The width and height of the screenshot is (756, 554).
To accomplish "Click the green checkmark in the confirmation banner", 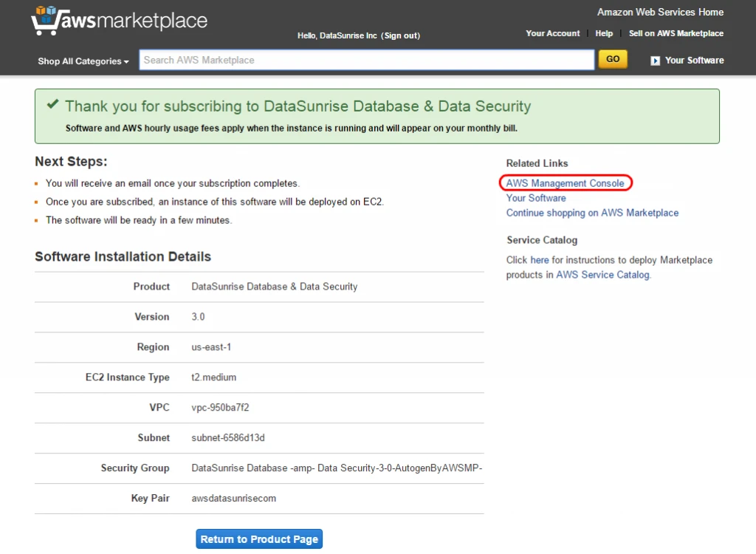I will pyautogui.click(x=52, y=104).
